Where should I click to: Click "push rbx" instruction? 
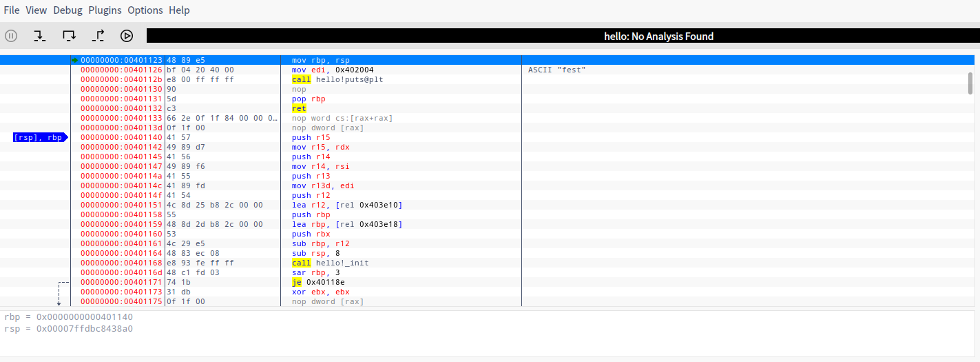pos(311,234)
